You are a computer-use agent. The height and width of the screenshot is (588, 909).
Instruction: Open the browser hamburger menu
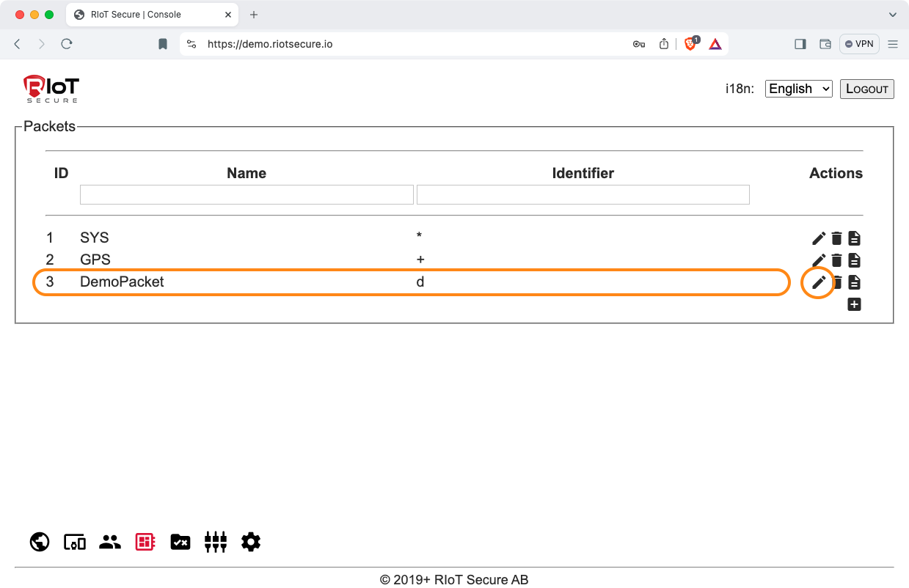pyautogui.click(x=893, y=44)
